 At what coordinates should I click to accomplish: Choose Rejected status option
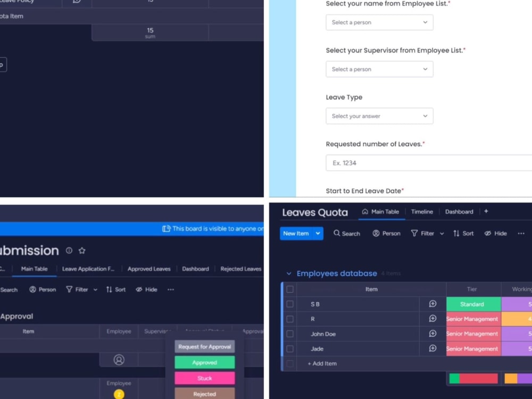click(205, 394)
